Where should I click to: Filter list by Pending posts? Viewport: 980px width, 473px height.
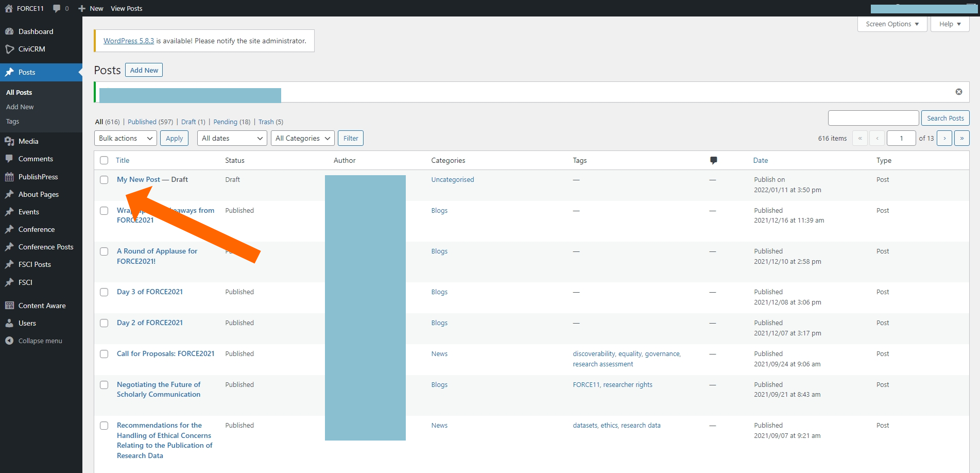pos(226,122)
